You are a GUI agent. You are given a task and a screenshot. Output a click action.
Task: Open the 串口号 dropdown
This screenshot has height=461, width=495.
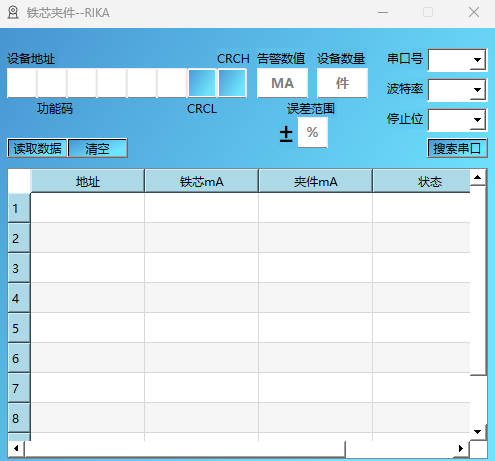click(458, 60)
